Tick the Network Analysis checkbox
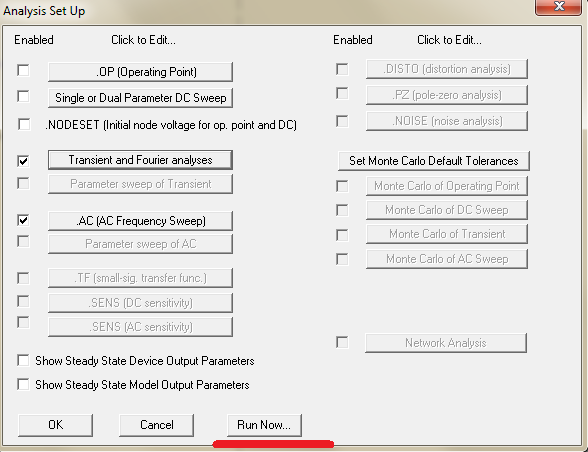 [x=342, y=342]
